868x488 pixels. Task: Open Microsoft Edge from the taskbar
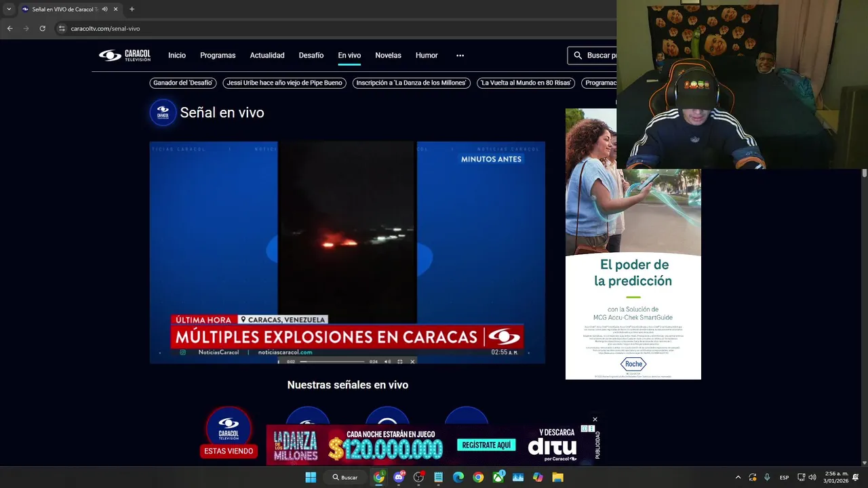click(x=458, y=477)
